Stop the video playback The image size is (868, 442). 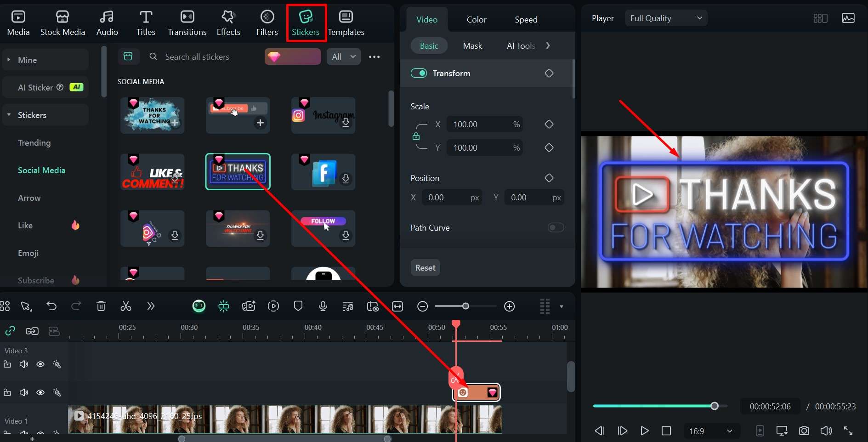click(666, 431)
